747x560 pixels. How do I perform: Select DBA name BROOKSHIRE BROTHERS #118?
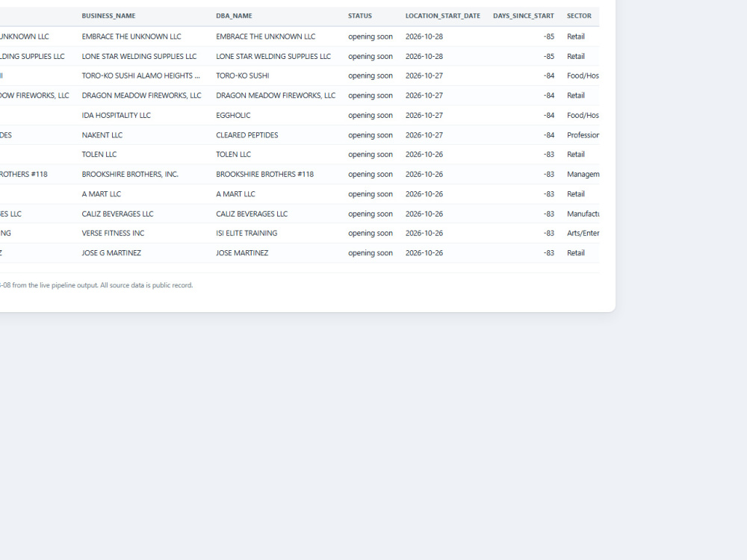[x=265, y=174]
